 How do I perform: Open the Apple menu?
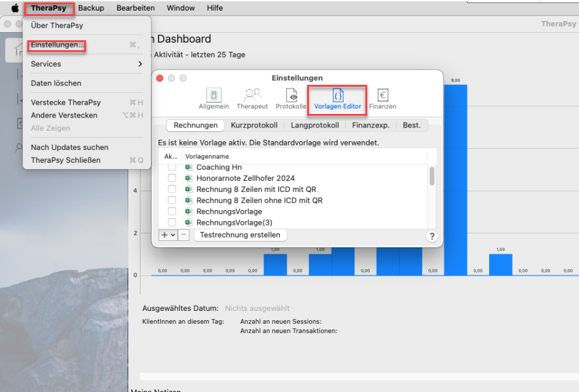15,8
